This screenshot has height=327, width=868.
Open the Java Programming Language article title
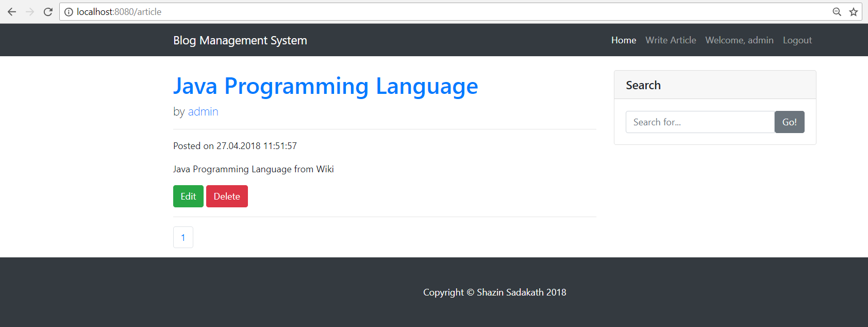(x=326, y=86)
